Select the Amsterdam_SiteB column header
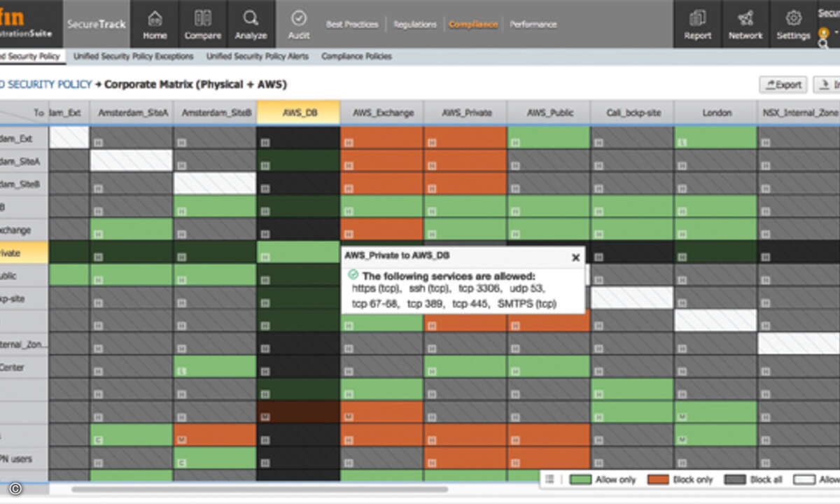Viewport: 840px width, 504px height. point(216,112)
